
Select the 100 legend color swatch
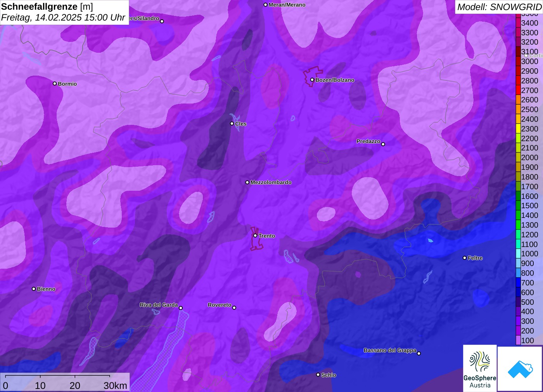518,340
